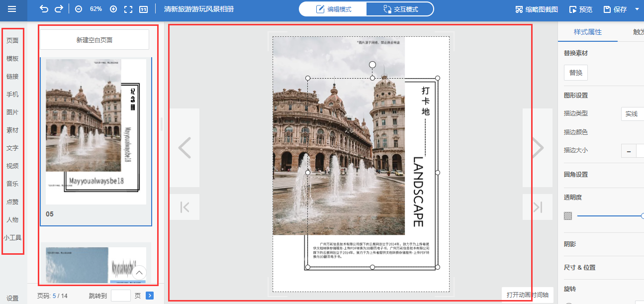The width and height of the screenshot is (644, 304).
Task: Open the 音乐 music panel
Action: [12, 184]
